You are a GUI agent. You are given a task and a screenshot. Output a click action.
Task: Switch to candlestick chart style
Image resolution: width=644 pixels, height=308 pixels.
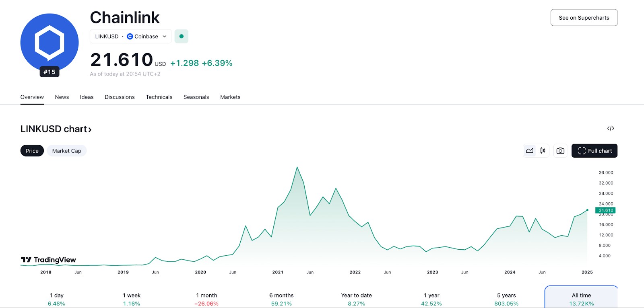click(x=543, y=151)
